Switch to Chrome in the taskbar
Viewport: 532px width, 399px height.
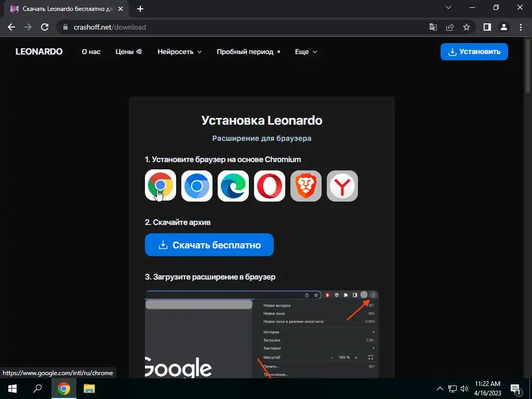[x=64, y=389]
